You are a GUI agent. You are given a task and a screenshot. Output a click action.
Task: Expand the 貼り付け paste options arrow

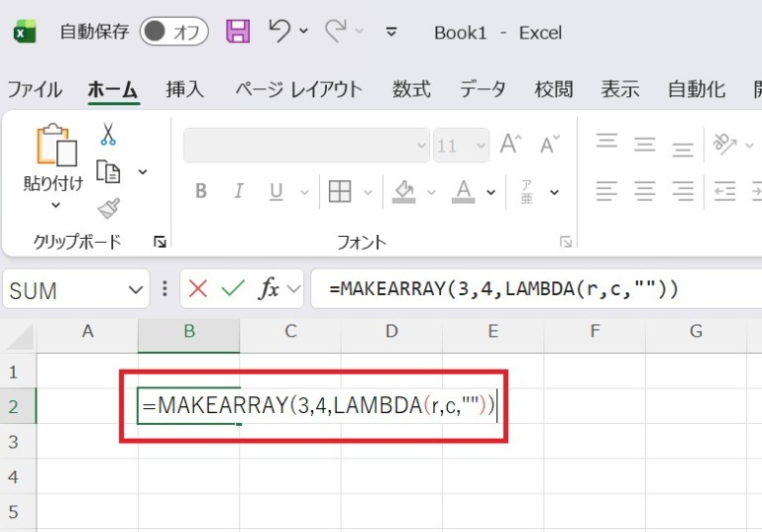click(55, 205)
